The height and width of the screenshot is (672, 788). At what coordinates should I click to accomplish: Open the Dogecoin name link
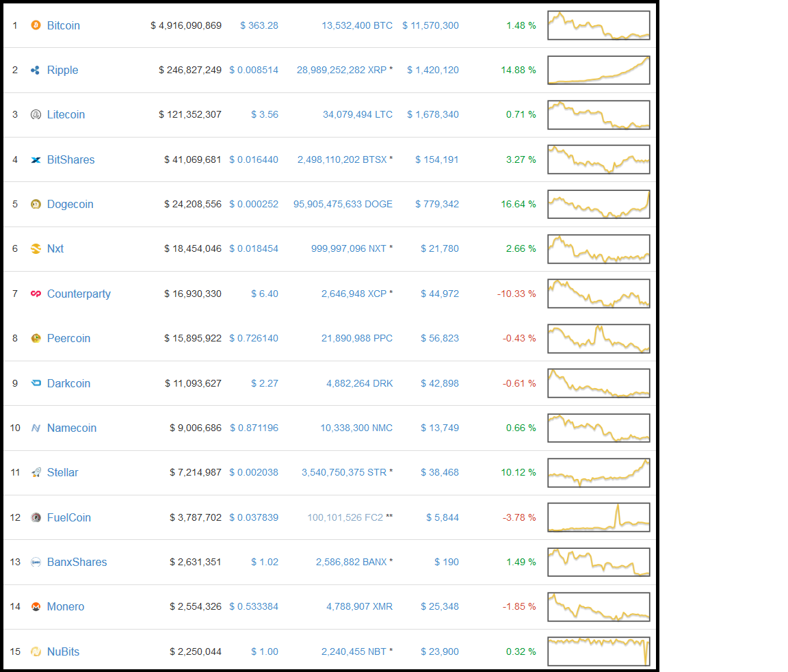pos(70,204)
